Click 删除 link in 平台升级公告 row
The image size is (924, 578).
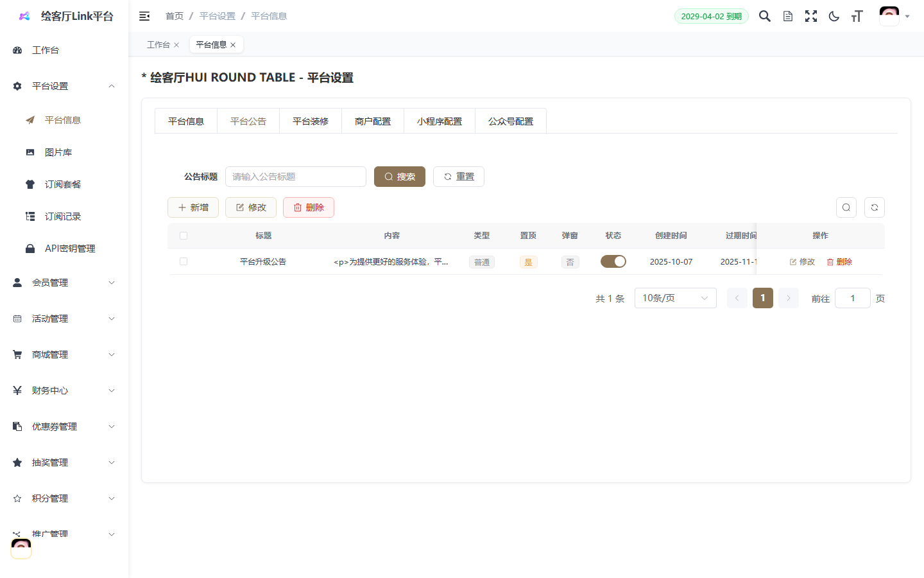click(x=839, y=262)
